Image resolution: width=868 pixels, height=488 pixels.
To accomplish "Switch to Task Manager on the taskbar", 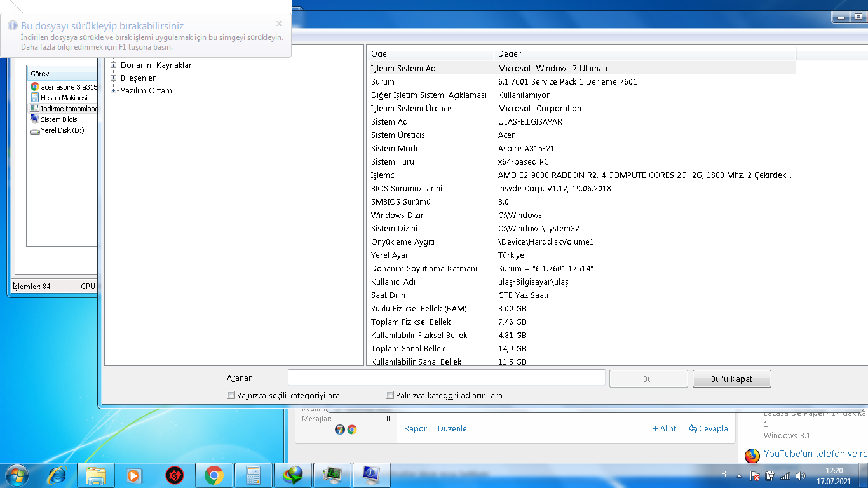I will click(x=332, y=475).
